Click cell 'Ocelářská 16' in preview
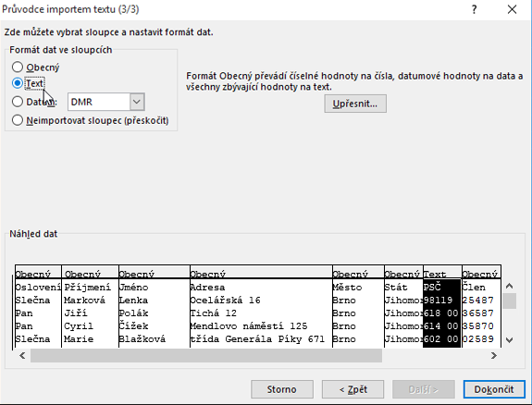The height and width of the screenshot is (405, 532). point(225,301)
